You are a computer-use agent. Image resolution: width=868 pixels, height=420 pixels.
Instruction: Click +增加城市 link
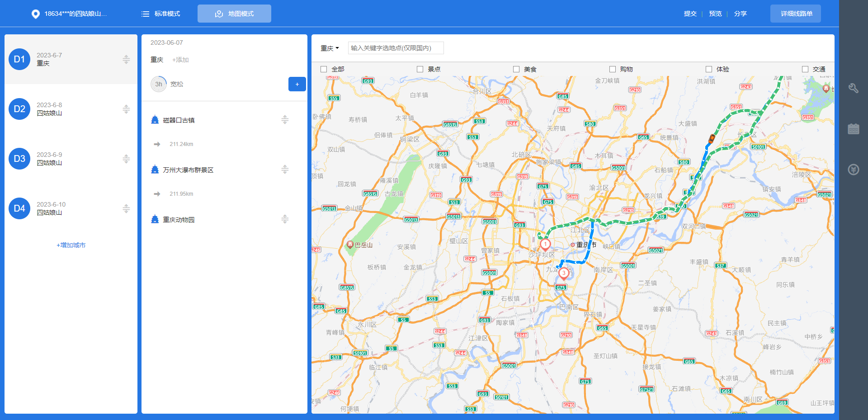click(x=71, y=245)
